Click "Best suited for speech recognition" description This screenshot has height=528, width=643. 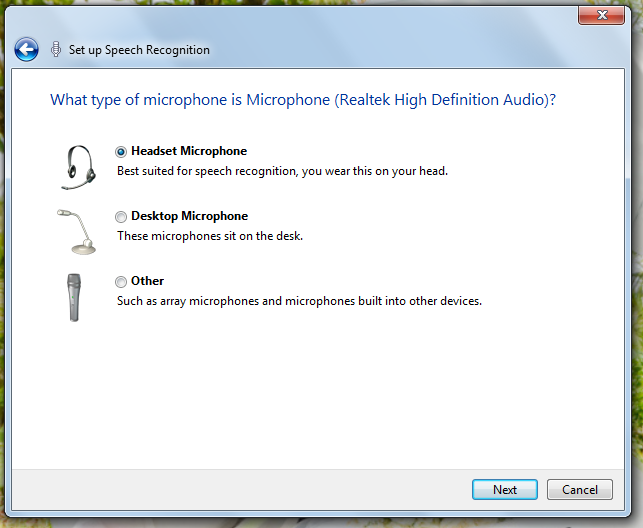pyautogui.click(x=283, y=171)
